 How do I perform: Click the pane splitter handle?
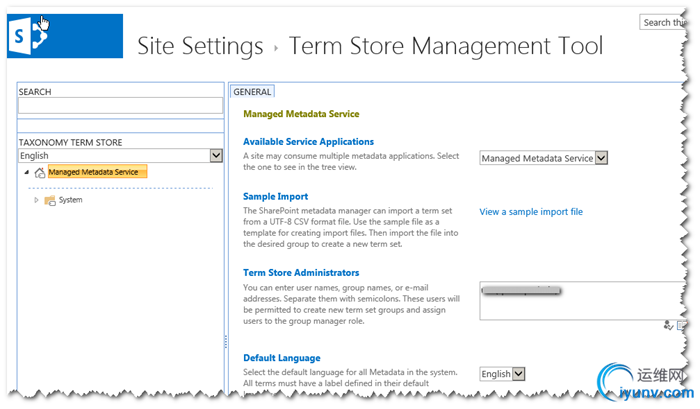[226, 341]
